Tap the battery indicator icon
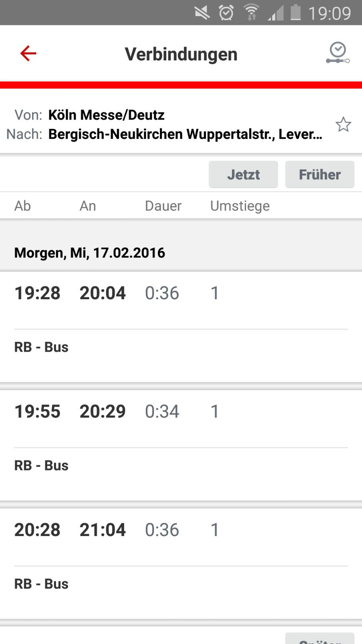362x644 pixels. click(296, 12)
